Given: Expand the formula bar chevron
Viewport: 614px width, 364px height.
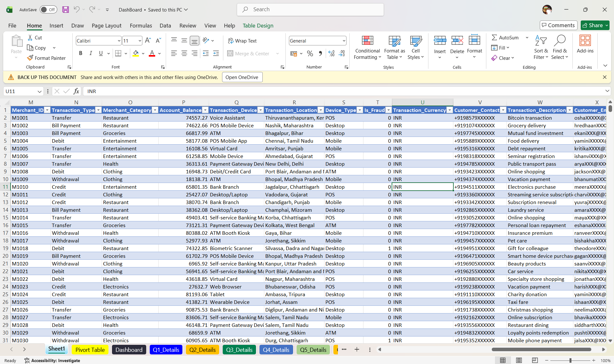Looking at the screenshot, I should [x=607, y=91].
